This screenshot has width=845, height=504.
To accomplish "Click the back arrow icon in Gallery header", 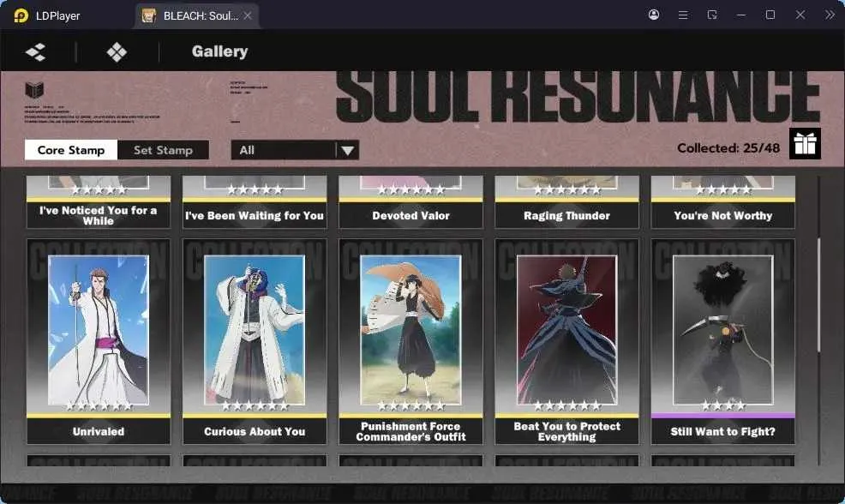I will (36, 51).
